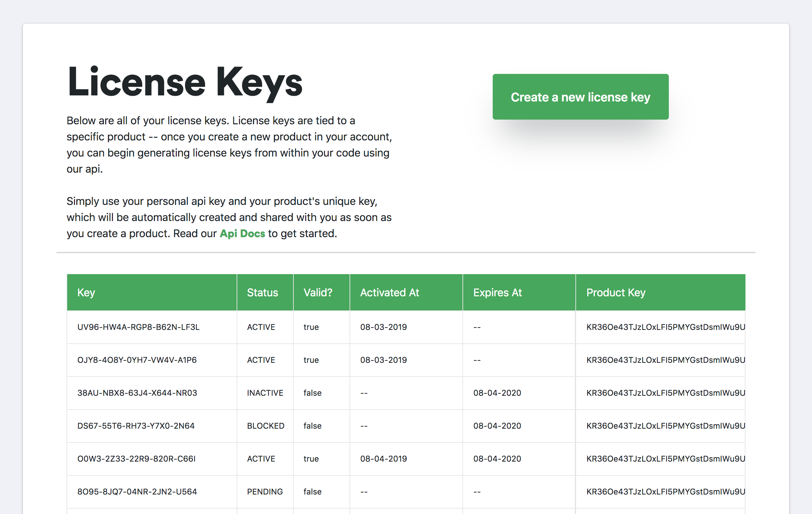
Task: Open the Api Docs link
Action: coord(242,233)
